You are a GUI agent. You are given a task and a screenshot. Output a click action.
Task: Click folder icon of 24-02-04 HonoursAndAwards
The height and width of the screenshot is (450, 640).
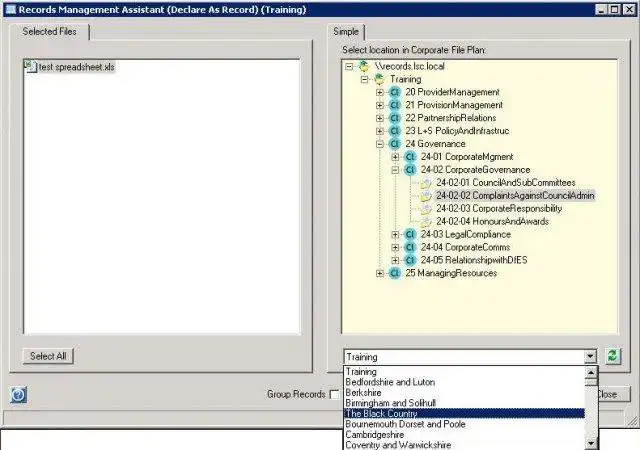pyautogui.click(x=426, y=222)
